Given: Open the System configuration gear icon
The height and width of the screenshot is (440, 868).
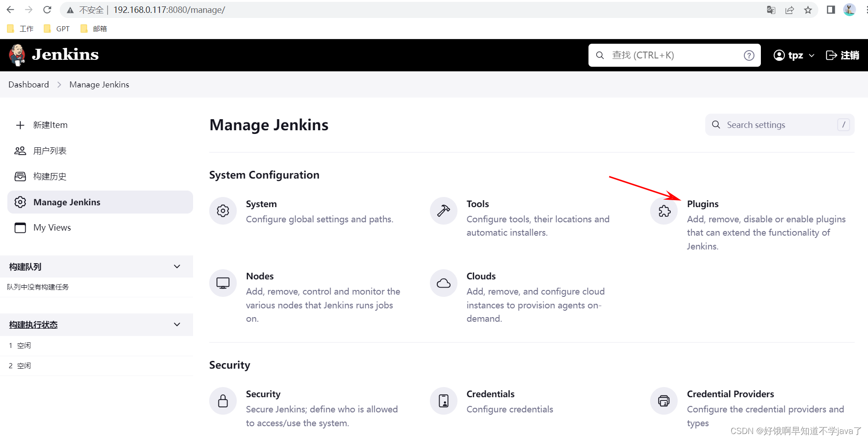Looking at the screenshot, I should (x=223, y=211).
